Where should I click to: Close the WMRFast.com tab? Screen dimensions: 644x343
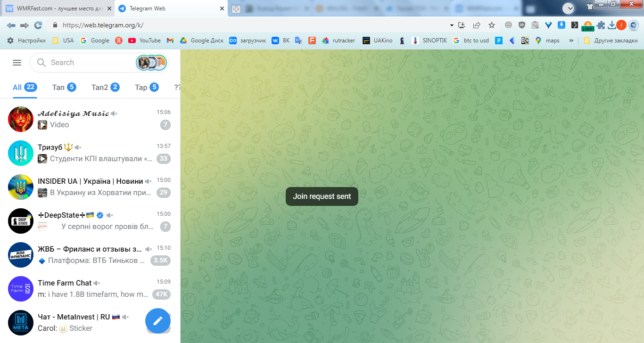pyautogui.click(x=109, y=8)
